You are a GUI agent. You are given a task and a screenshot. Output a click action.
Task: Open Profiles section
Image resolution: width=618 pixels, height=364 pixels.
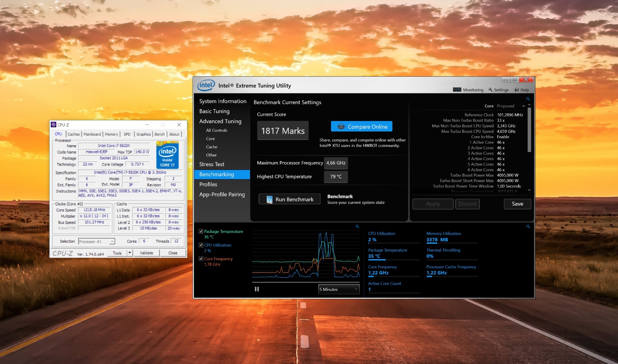pos(208,184)
